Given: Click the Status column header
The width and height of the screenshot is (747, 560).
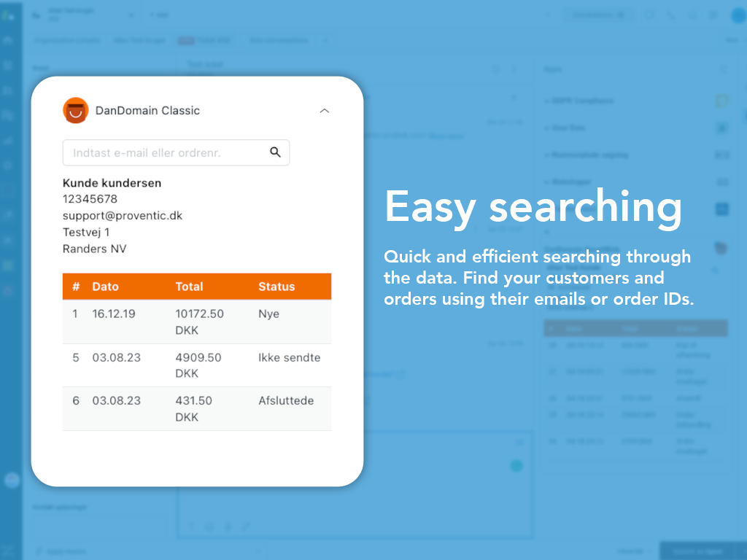Looking at the screenshot, I should (x=276, y=287).
